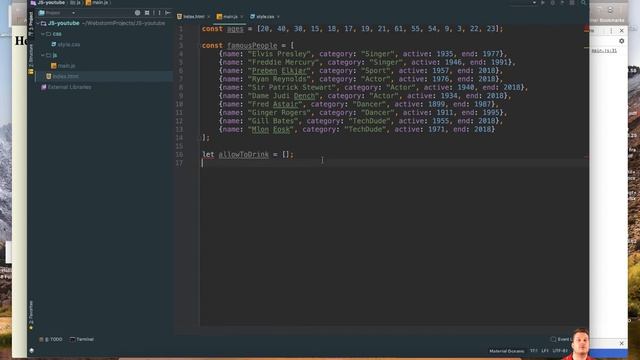Close the main.js editor tab
The image size is (640, 360).
coord(242,17)
